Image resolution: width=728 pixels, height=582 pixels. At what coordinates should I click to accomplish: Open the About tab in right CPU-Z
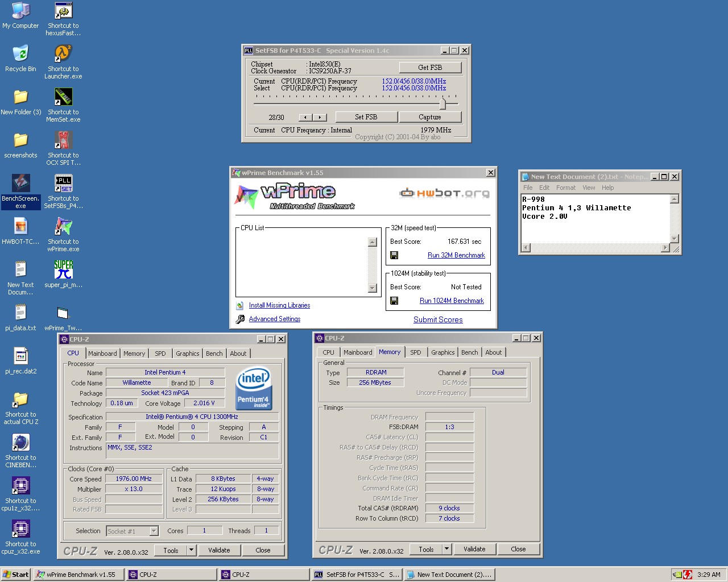click(494, 352)
